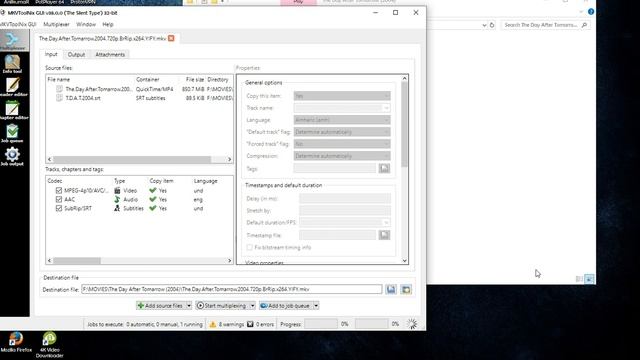Open the Info tool in sidebar
Viewport: 640px width, 360px height.
[x=12, y=64]
